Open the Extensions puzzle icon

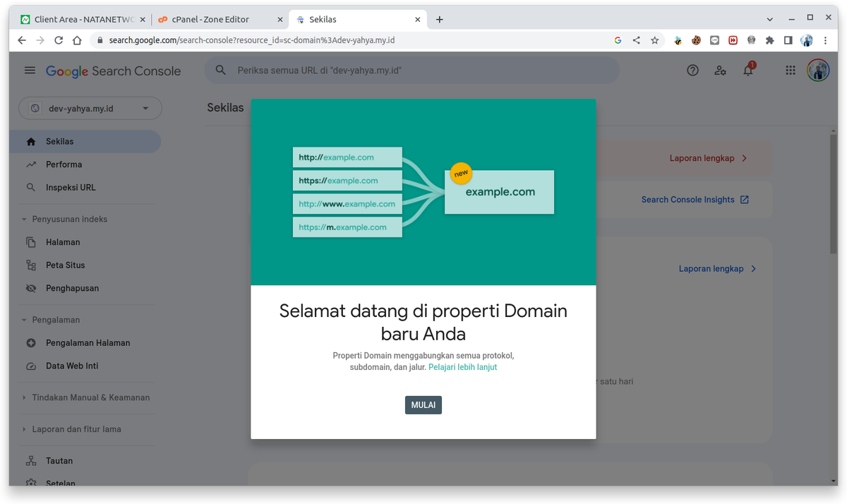(769, 40)
